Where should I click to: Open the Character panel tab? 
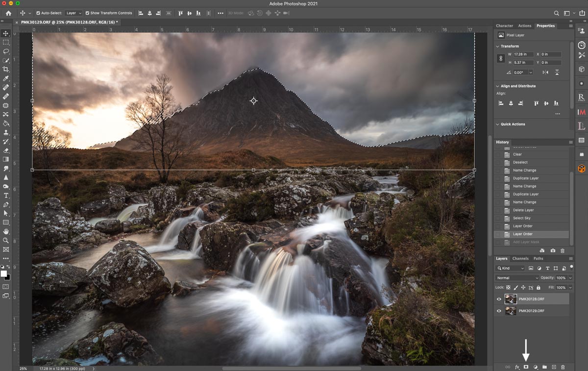tap(504, 26)
